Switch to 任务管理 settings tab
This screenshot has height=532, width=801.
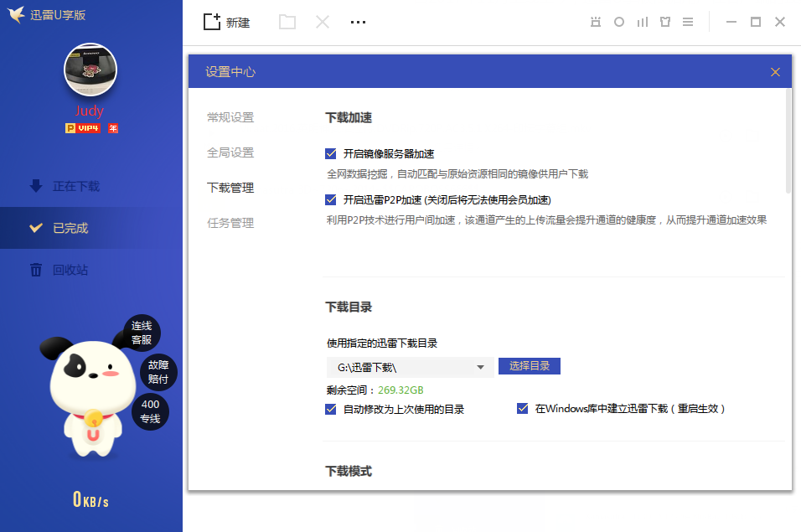(x=230, y=223)
